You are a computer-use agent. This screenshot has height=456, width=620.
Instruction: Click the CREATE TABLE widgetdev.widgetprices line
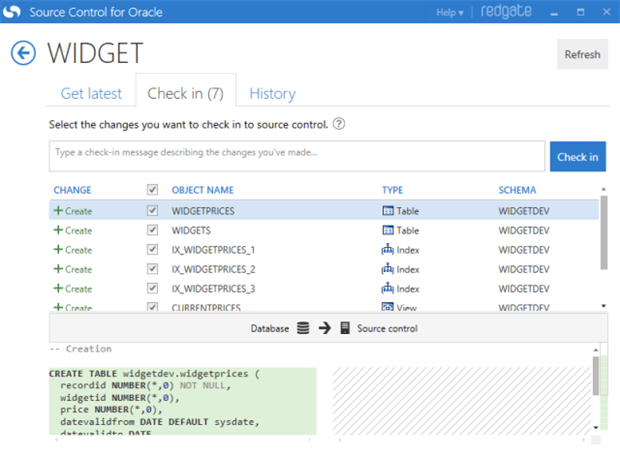(154, 373)
